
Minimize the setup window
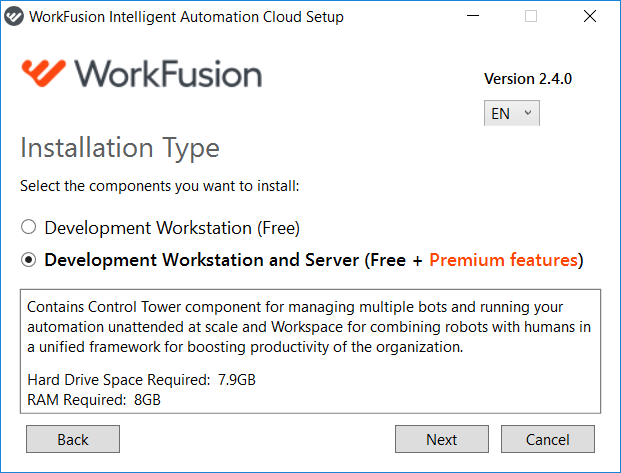click(473, 16)
